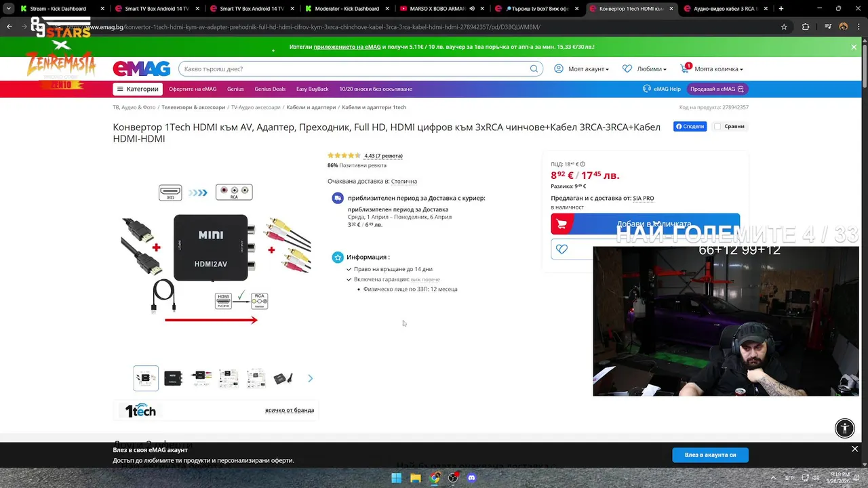Click the ПЦД price info icon
Viewport: 868px width, 488px height.
pyautogui.click(x=583, y=164)
